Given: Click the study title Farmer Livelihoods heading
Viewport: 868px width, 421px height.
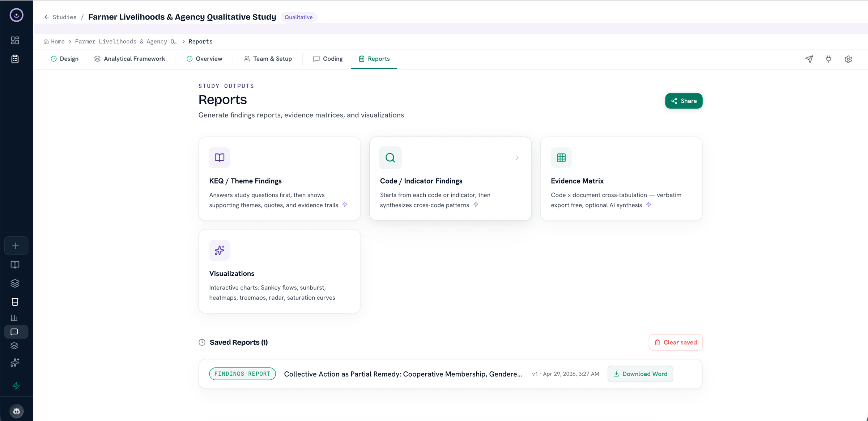Looking at the screenshot, I should [182, 17].
